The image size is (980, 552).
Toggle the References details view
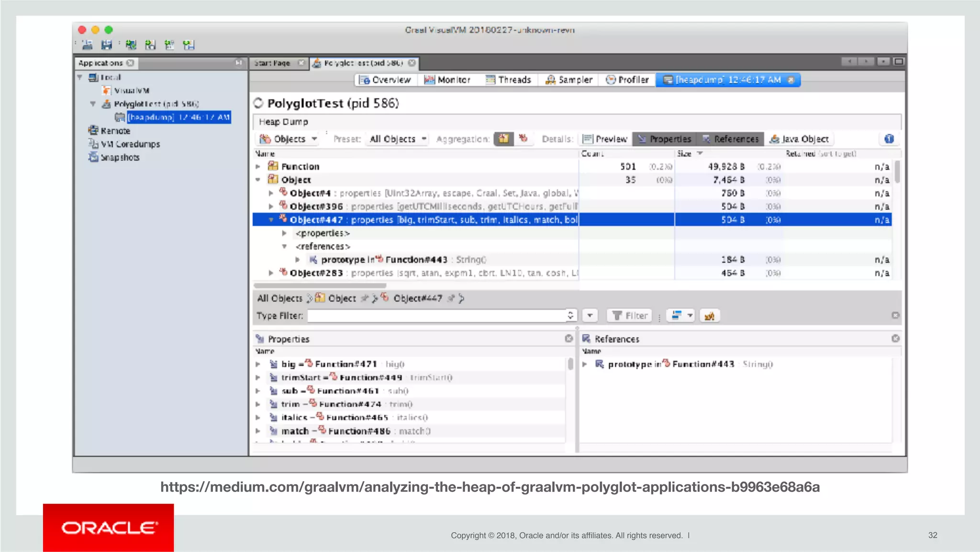(x=730, y=139)
